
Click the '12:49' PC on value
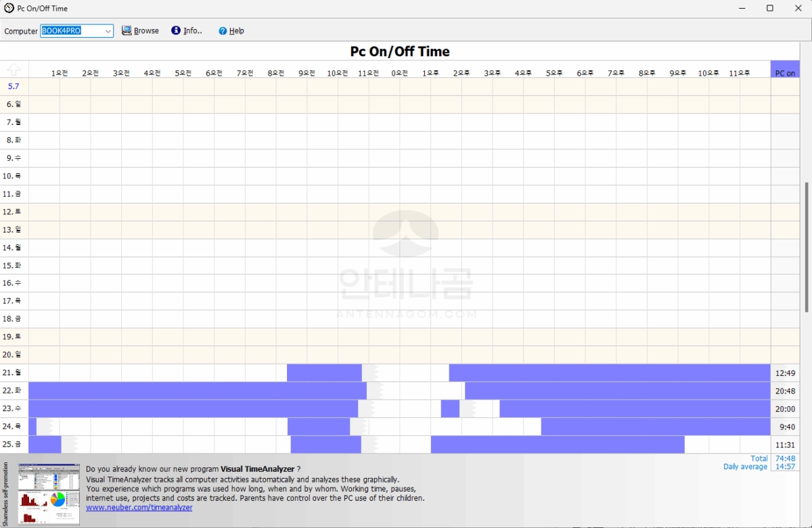click(x=785, y=373)
